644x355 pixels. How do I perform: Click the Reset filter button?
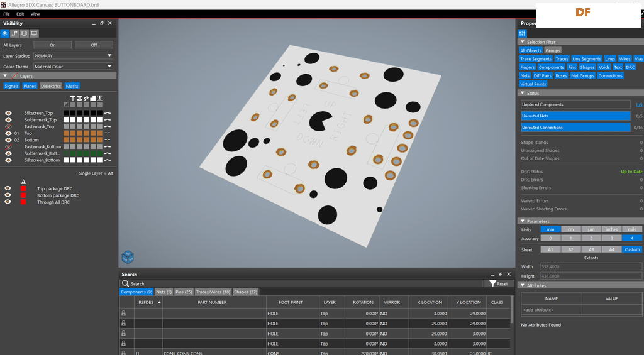click(499, 283)
